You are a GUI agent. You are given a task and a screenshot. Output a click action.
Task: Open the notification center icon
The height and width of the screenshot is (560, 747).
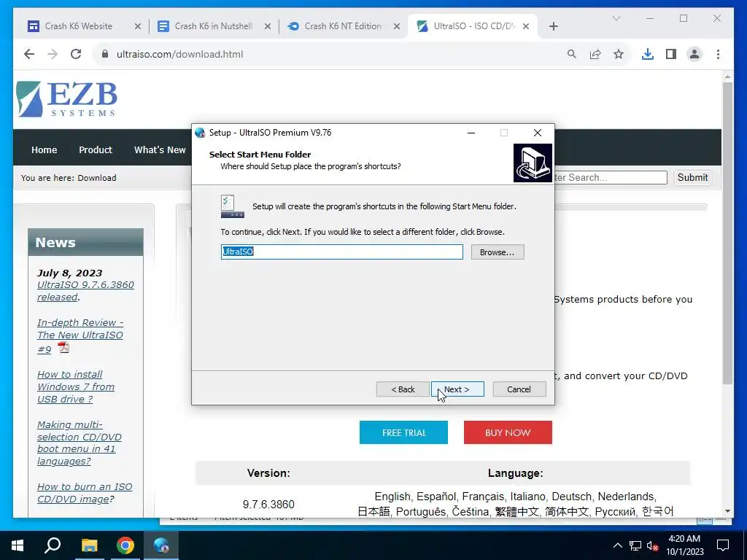click(x=723, y=545)
